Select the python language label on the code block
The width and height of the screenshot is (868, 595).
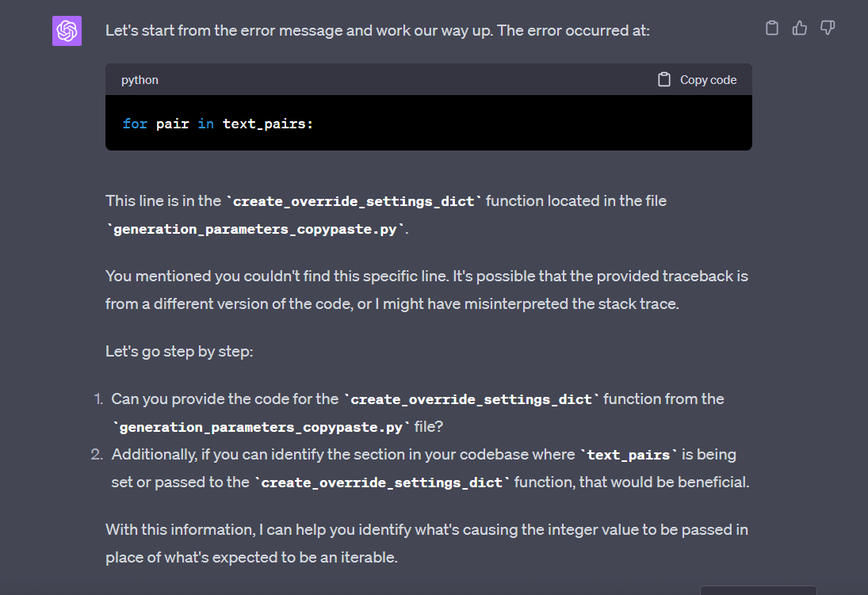[140, 79]
